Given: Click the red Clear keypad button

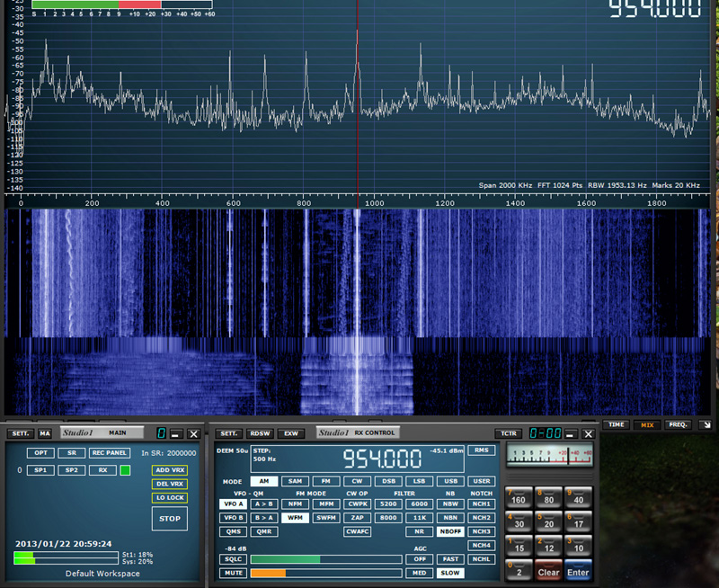Looking at the screenshot, I should pyautogui.click(x=548, y=570).
